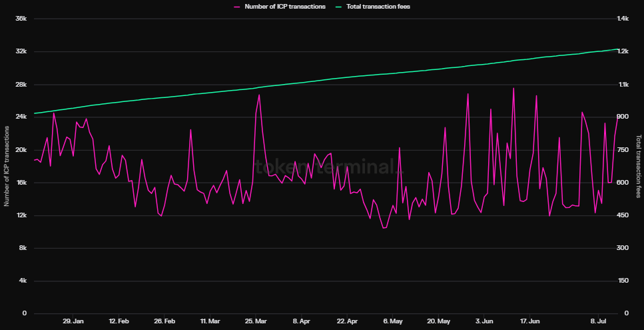This screenshot has height=330, width=644.
Task: Click the 450 right axis label
Action: [x=623, y=216]
